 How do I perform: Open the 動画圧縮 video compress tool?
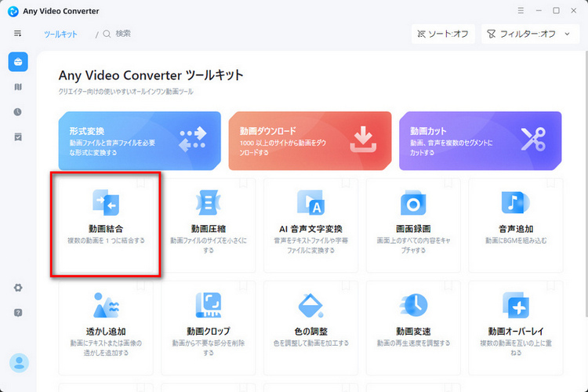tap(208, 225)
